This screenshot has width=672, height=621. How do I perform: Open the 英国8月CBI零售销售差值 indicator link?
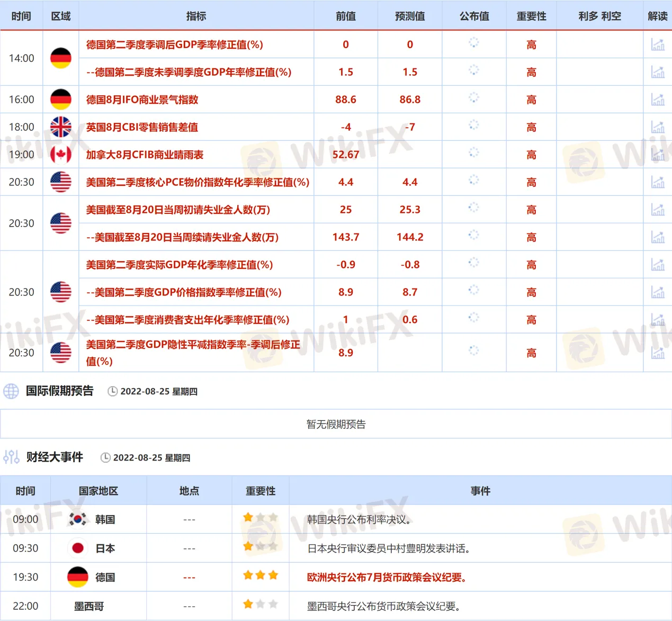pyautogui.click(x=142, y=127)
